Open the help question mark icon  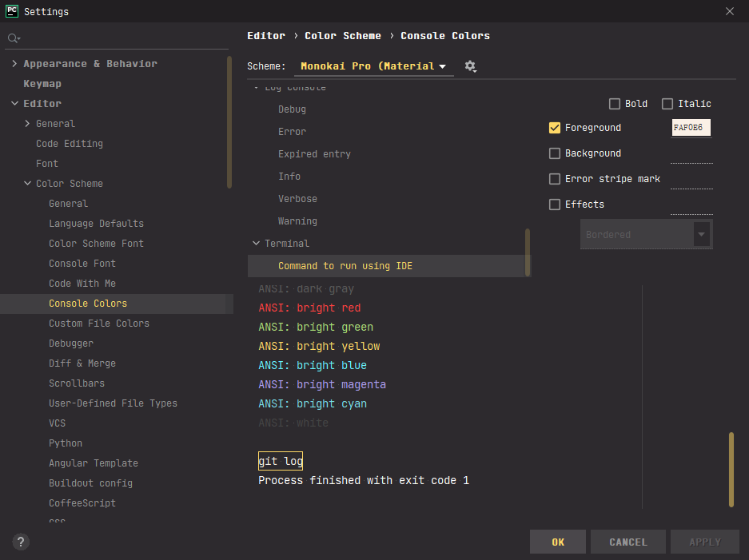(x=22, y=542)
